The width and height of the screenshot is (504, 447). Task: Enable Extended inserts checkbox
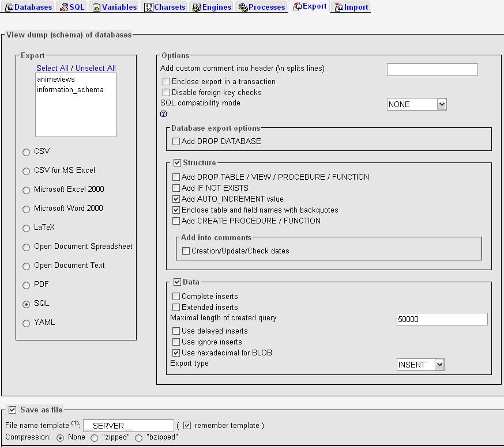[x=176, y=308]
